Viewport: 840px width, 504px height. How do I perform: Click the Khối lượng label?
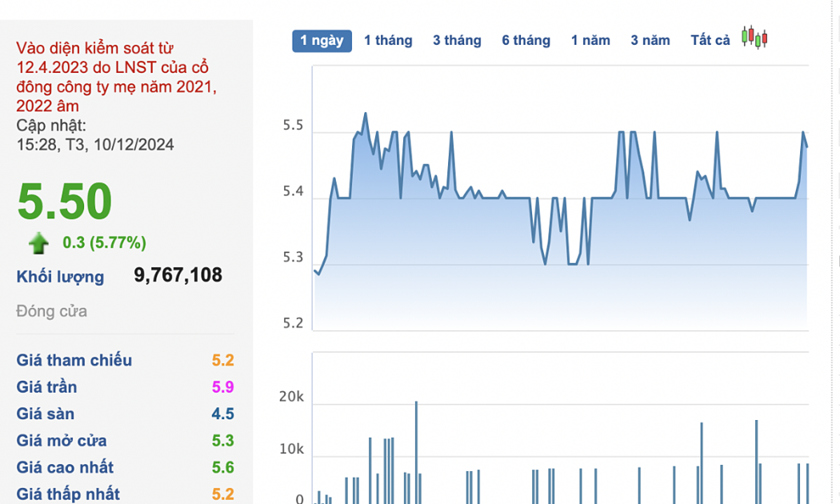60,277
